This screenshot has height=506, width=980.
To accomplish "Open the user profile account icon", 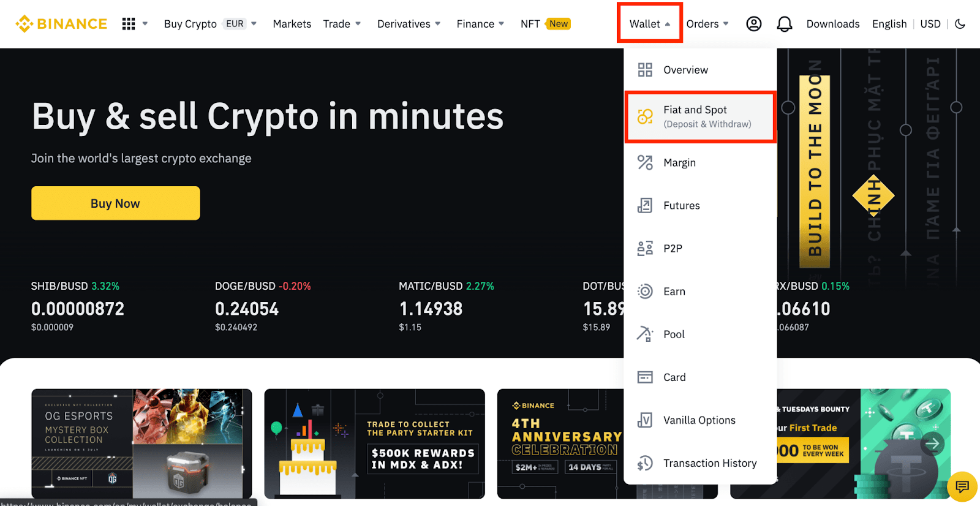I will (x=753, y=24).
